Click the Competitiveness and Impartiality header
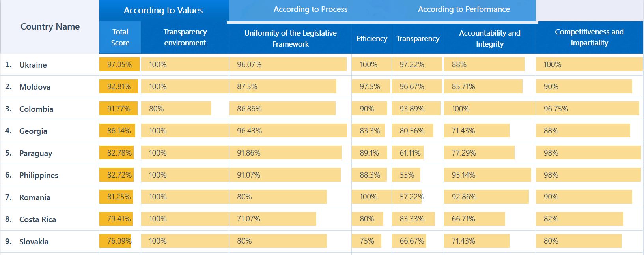 coord(589,37)
